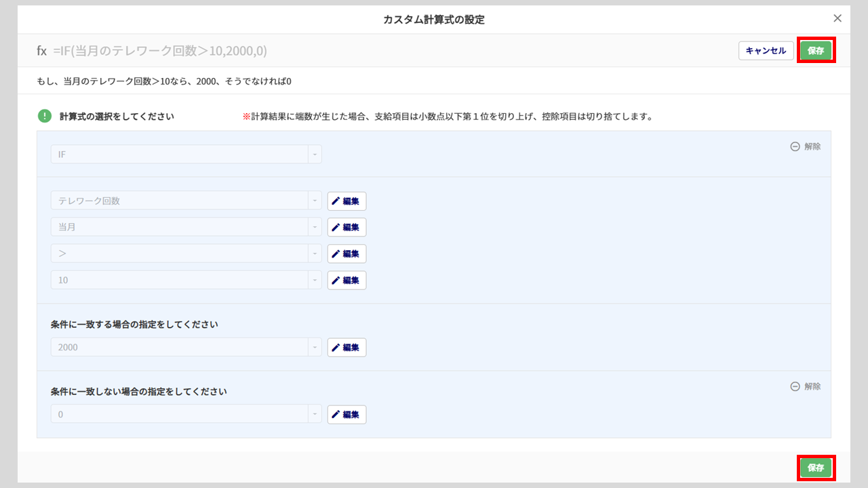The width and height of the screenshot is (868, 488).
Task: Close the custom formula settings dialog
Action: 837,18
